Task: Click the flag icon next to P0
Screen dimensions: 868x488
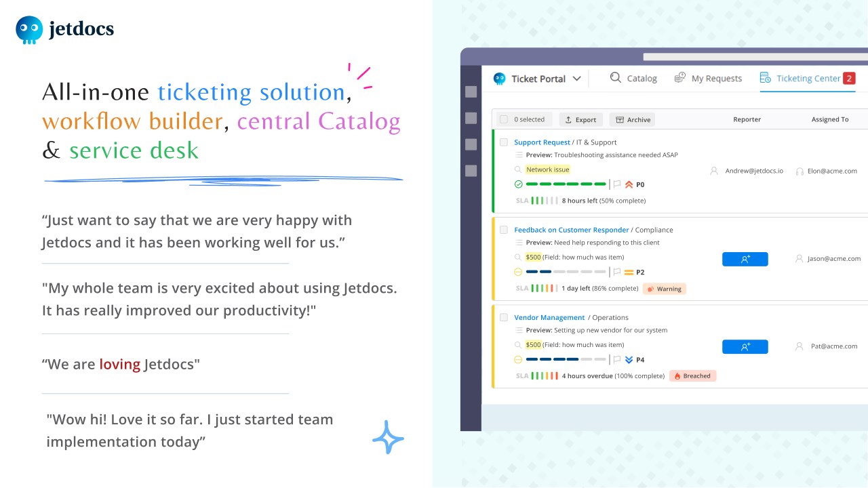Action: point(617,184)
